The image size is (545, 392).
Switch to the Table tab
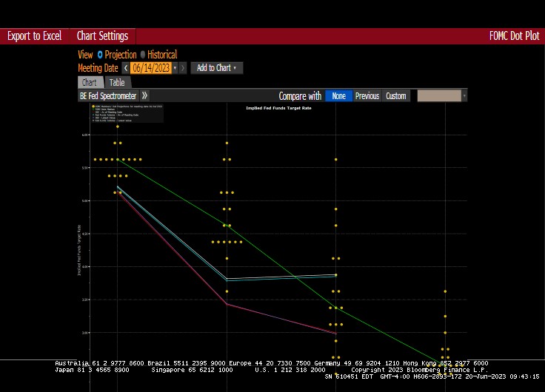click(x=117, y=83)
